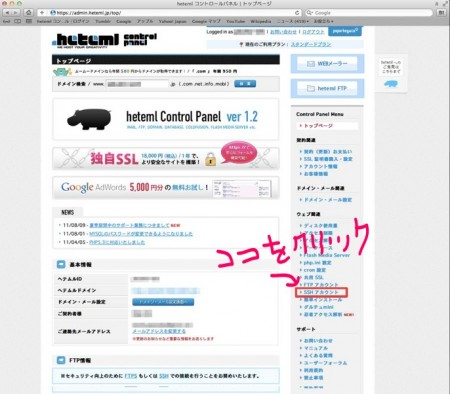Open the SSH アカウント menu link

point(321,292)
